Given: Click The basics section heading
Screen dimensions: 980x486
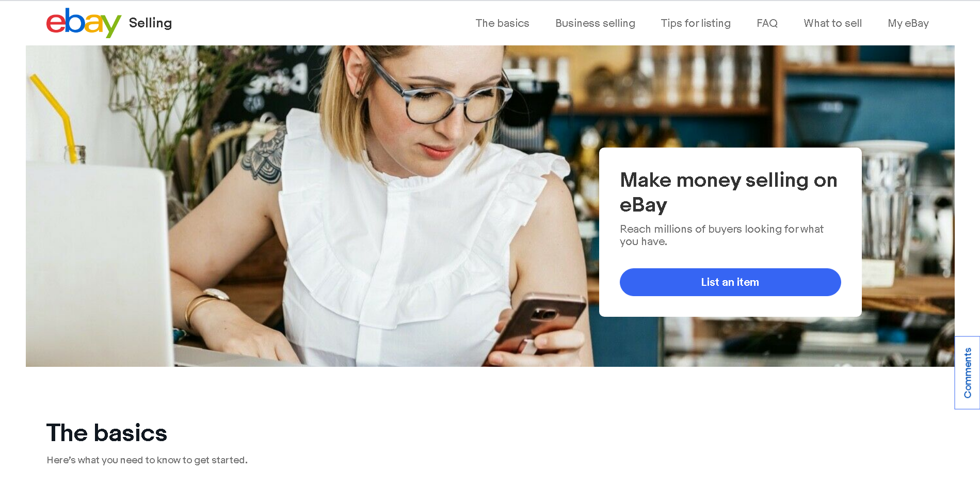Looking at the screenshot, I should (x=107, y=433).
